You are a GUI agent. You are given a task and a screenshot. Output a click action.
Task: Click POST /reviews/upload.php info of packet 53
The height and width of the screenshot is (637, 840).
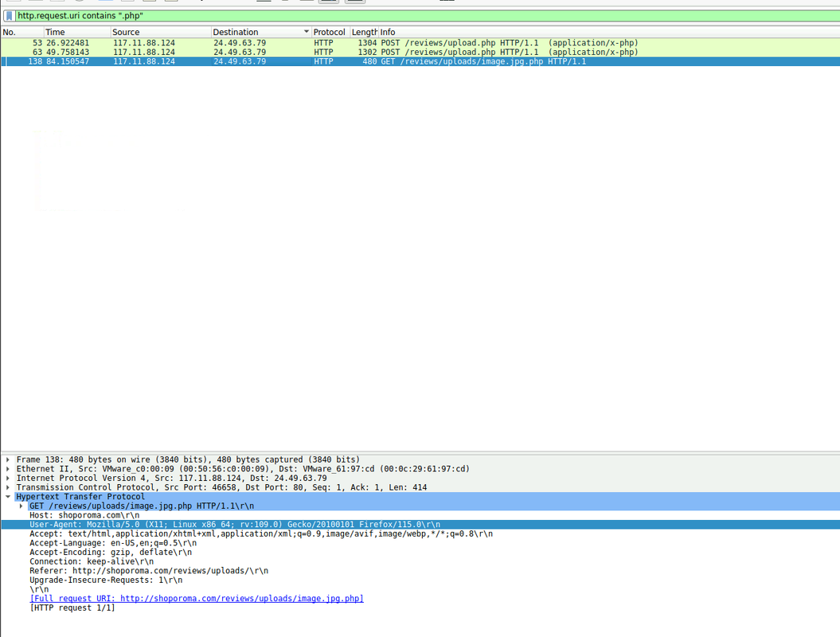click(510, 43)
